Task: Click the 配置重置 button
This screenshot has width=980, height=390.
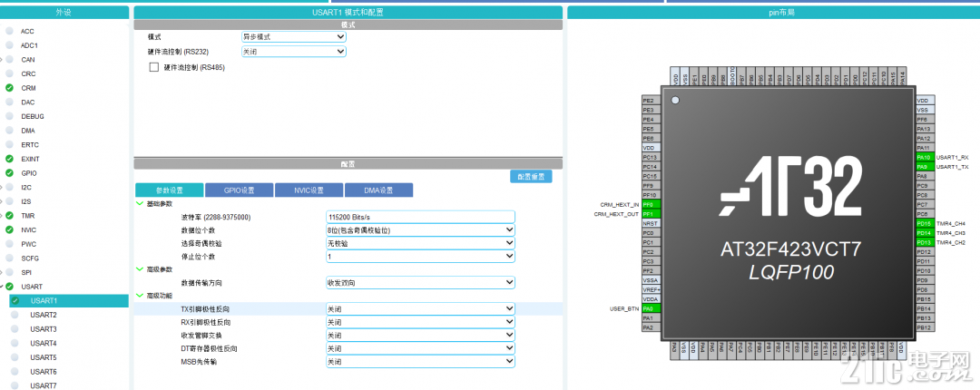Action: point(531,176)
